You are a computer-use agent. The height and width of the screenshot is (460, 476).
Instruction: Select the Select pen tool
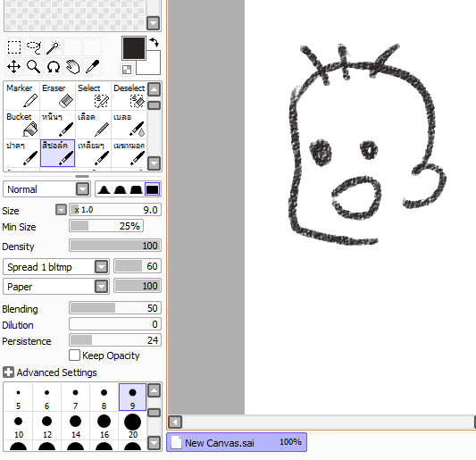click(93, 96)
